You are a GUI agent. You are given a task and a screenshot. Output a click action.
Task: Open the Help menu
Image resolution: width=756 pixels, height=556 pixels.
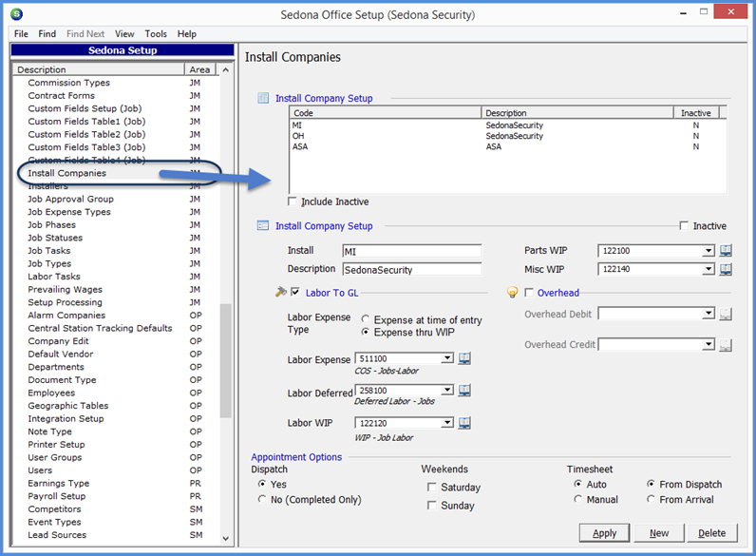[x=186, y=34]
